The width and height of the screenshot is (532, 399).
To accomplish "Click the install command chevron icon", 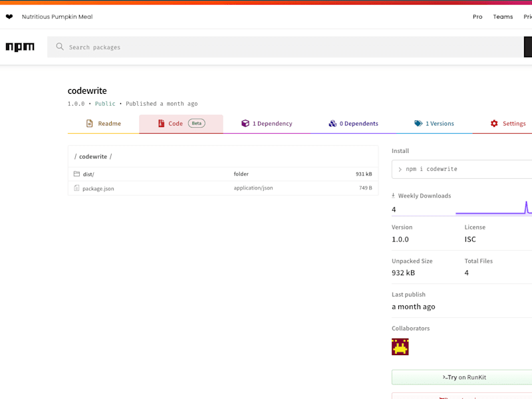I will [x=400, y=170].
